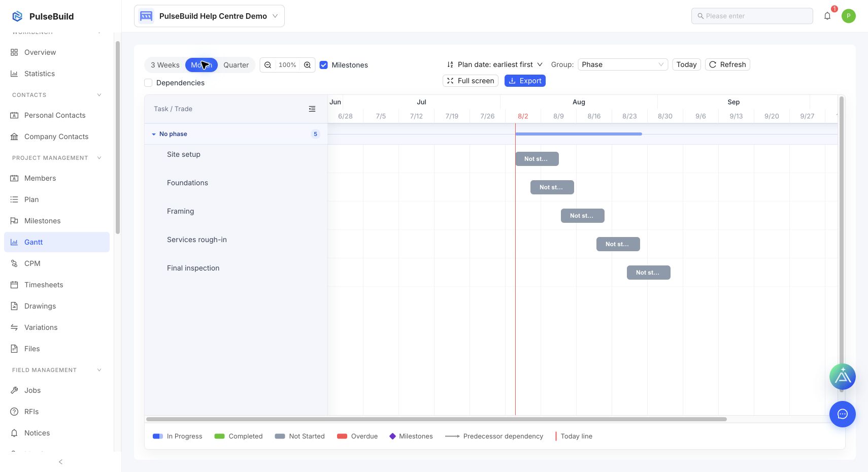
Task: Select the Month view tab
Action: [202, 65]
